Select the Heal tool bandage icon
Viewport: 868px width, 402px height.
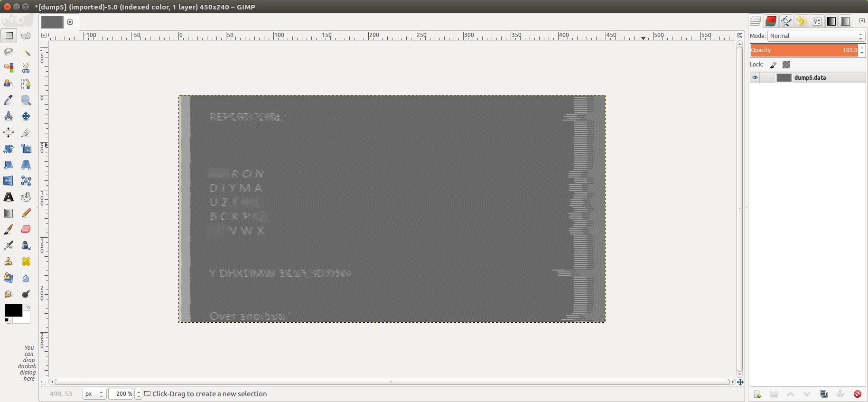pyautogui.click(x=26, y=262)
